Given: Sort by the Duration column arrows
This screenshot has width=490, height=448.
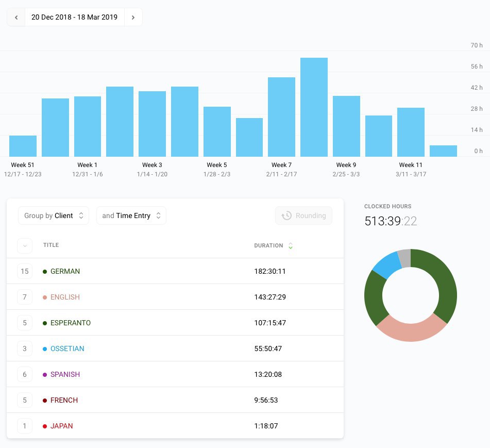Looking at the screenshot, I should click(x=290, y=246).
